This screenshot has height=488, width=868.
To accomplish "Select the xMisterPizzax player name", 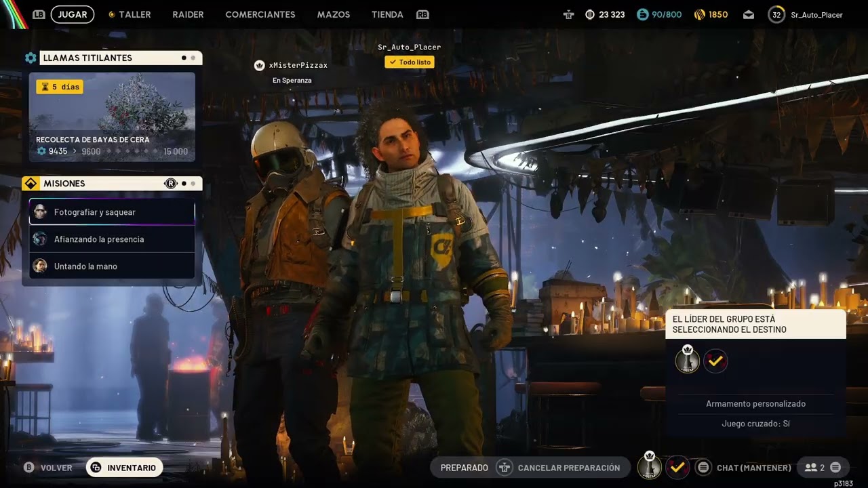I will click(x=298, y=66).
